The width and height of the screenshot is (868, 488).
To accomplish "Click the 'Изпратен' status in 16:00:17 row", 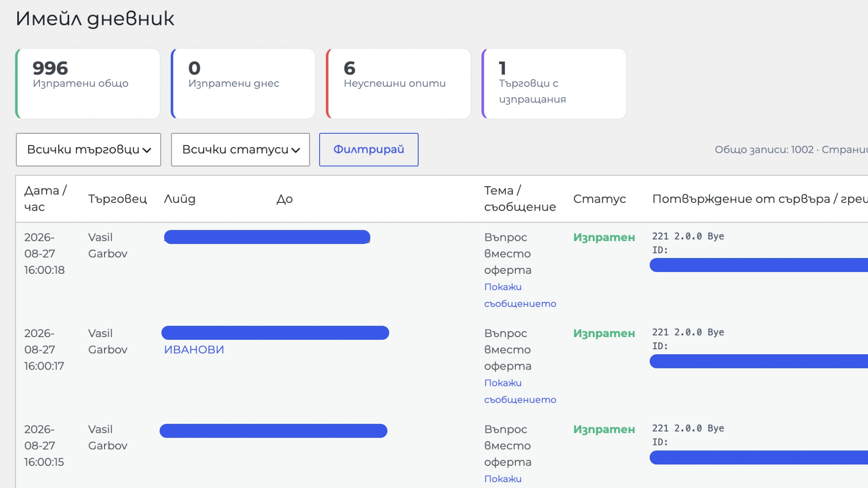I will 604,333.
